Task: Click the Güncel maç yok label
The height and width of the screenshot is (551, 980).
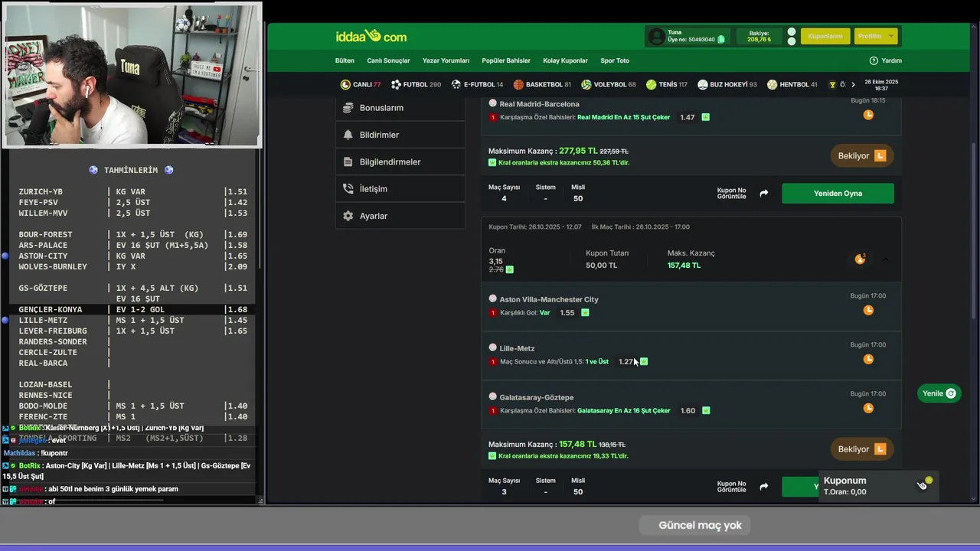Action: point(700,525)
